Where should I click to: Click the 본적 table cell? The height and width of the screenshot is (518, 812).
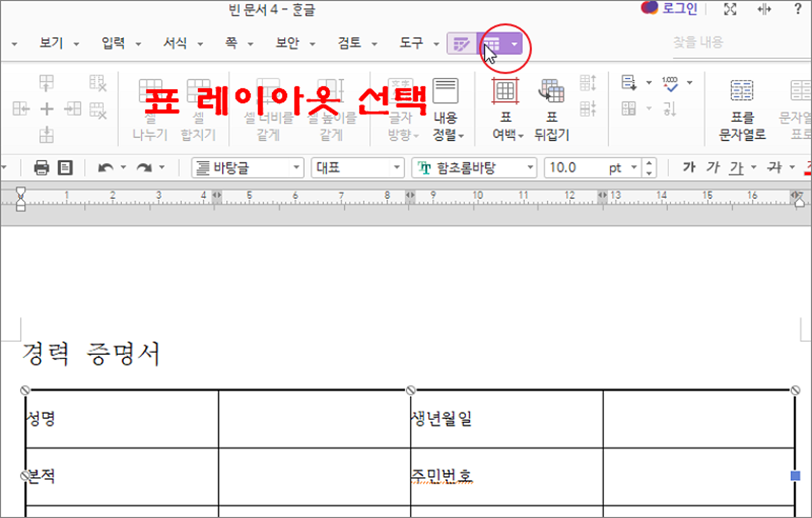click(121, 476)
